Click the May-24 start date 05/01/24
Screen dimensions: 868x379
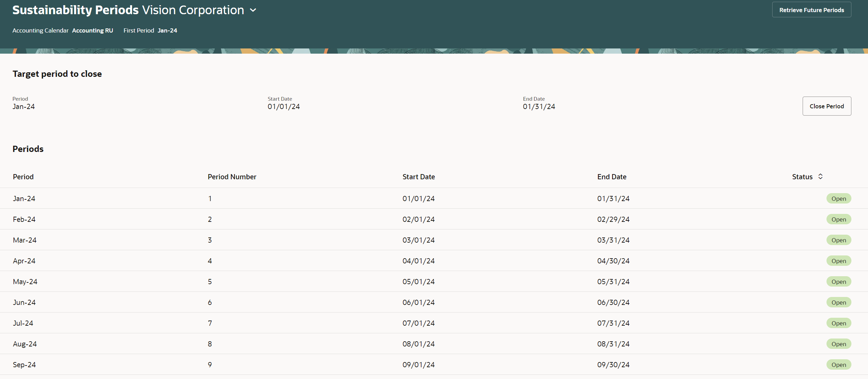[418, 282]
